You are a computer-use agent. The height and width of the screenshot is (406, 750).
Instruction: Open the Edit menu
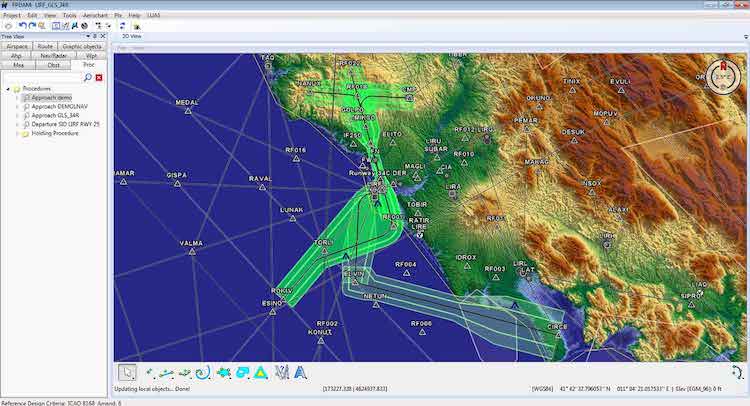pyautogui.click(x=32, y=16)
